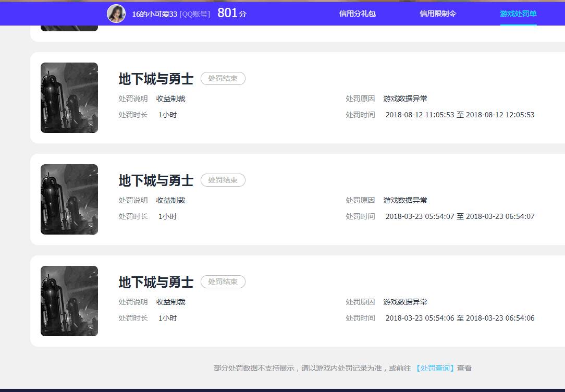Click the 处罚结束 badge on the second card
Viewport: 565px width, 392px height.
pos(223,180)
